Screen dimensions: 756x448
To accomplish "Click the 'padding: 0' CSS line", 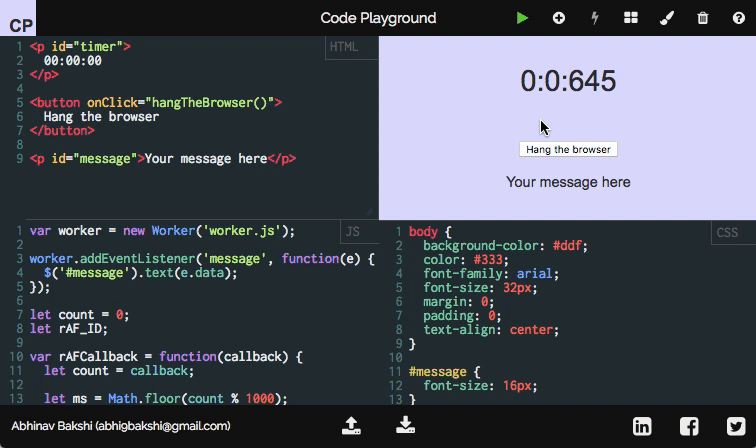I will tap(462, 316).
